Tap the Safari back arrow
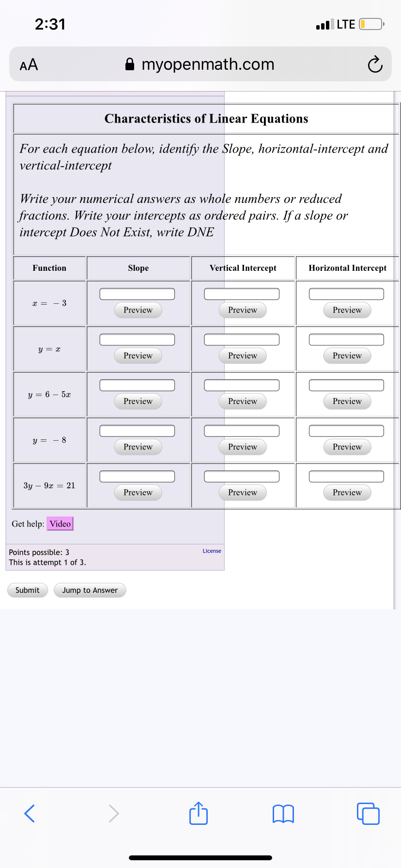The width and height of the screenshot is (401, 868). pos(30,813)
